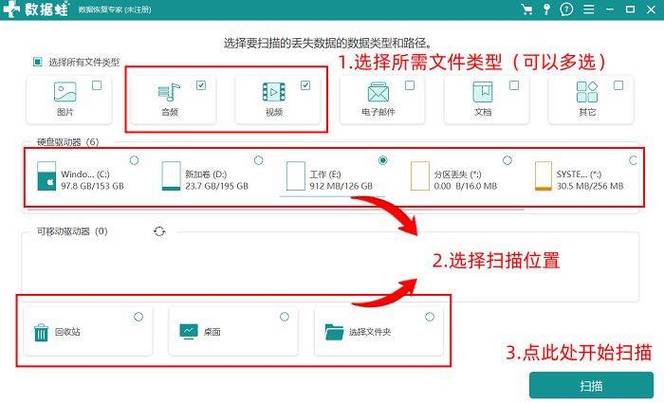This screenshot has height=403, width=664.
Task: Open the hamburger menu icon
Action: click(589, 9)
